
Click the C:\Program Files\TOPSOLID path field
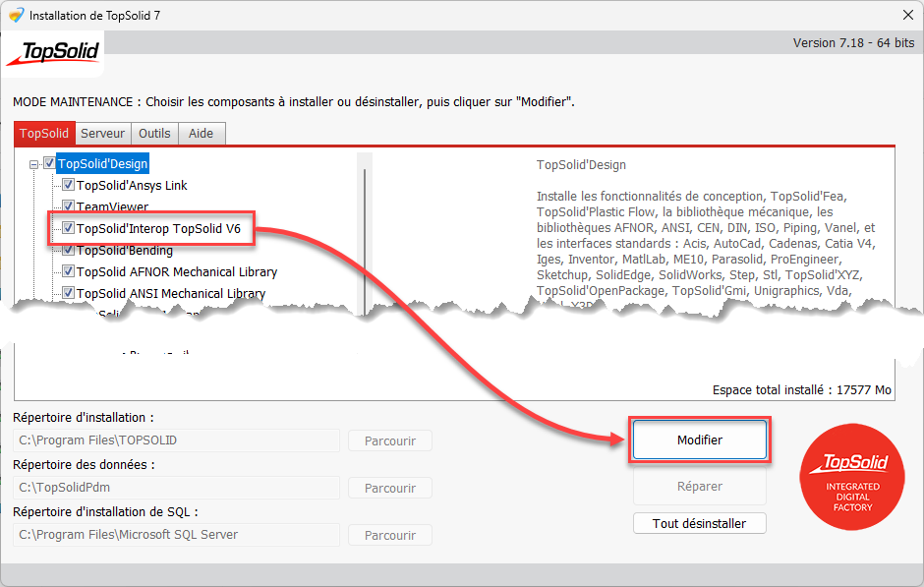[x=176, y=440]
